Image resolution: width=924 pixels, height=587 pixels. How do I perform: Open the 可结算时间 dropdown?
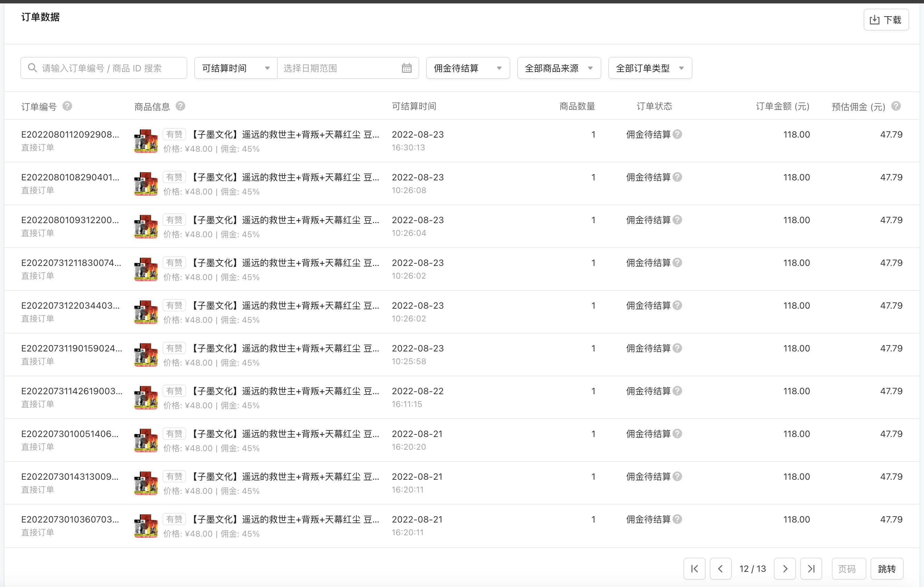236,68
